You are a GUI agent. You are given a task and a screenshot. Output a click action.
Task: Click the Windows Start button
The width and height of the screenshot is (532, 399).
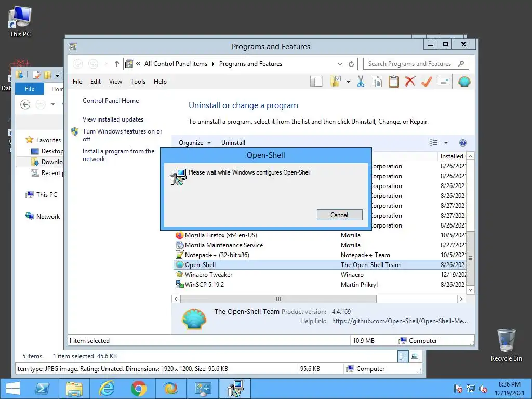13,389
